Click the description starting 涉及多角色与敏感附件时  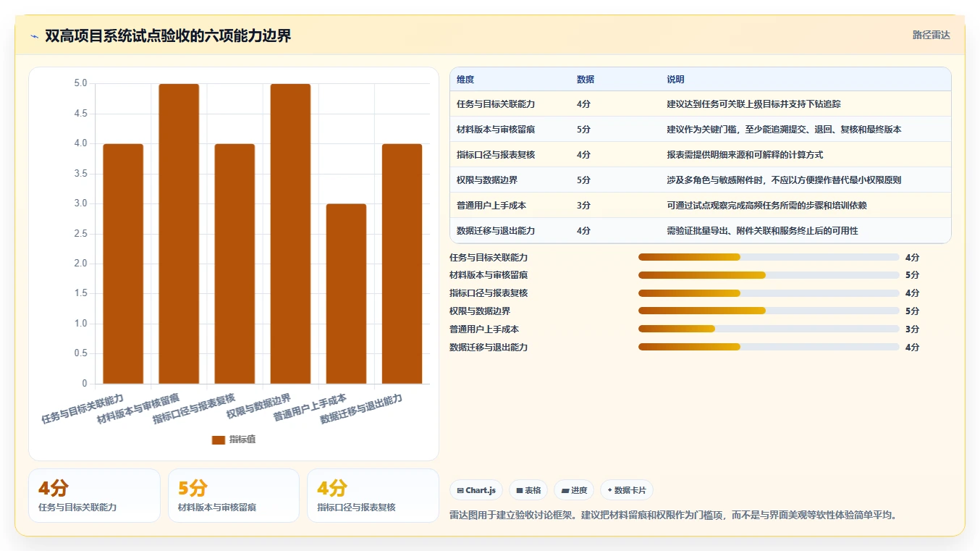pos(784,180)
